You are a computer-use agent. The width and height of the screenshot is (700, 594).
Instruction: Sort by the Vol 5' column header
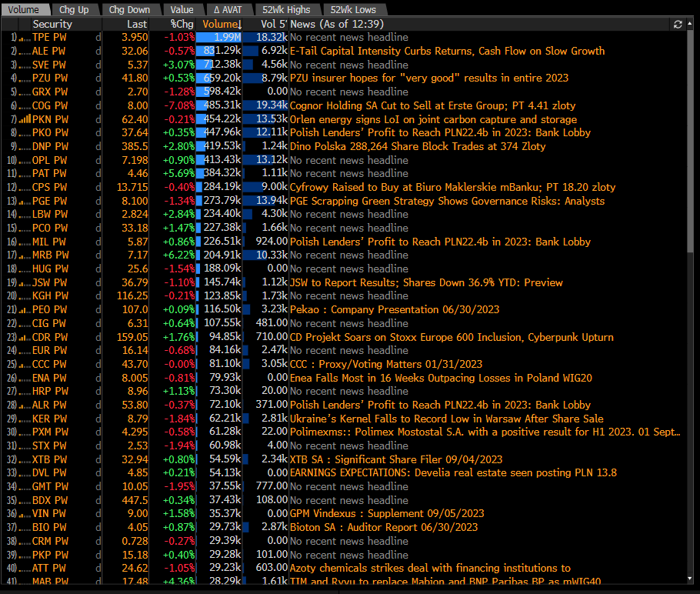(274, 24)
